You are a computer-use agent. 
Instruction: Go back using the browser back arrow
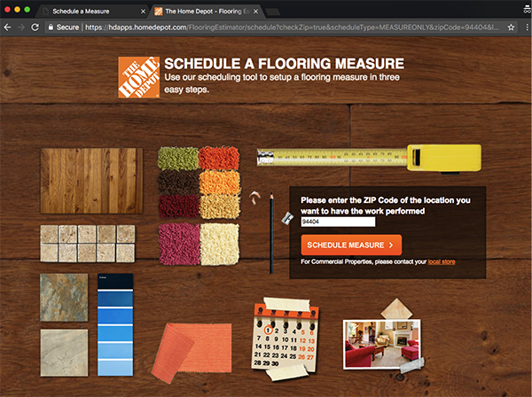click(x=7, y=27)
